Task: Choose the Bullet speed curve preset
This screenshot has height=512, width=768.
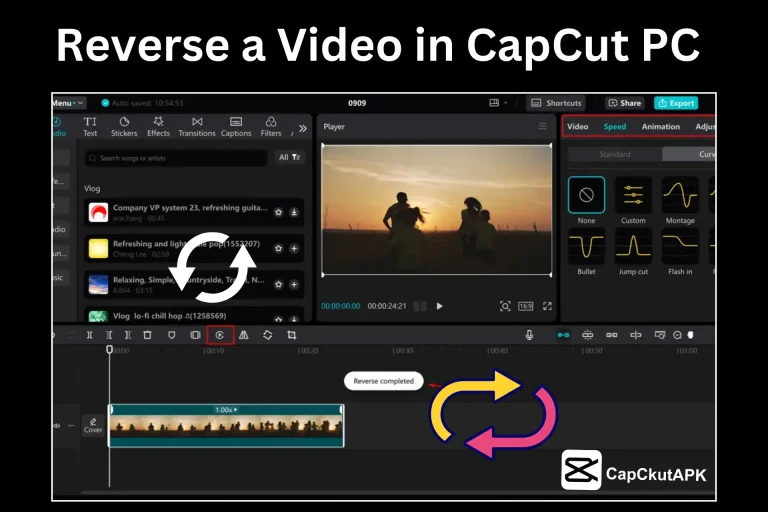Action: click(x=586, y=246)
